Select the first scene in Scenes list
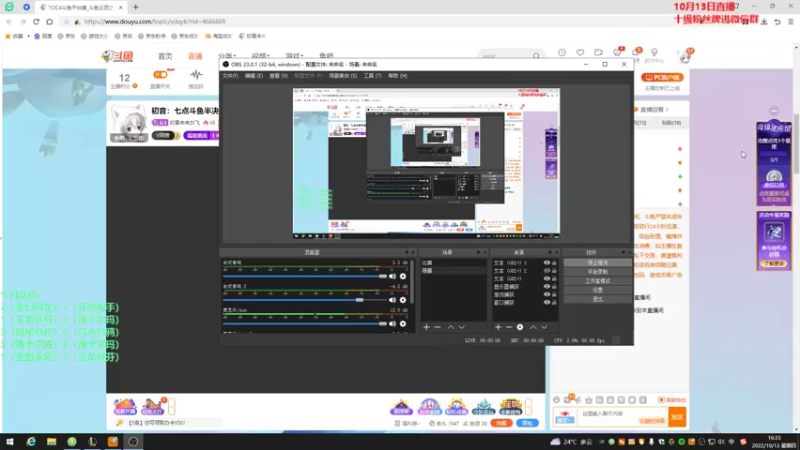This screenshot has height=450, width=800. point(453,263)
